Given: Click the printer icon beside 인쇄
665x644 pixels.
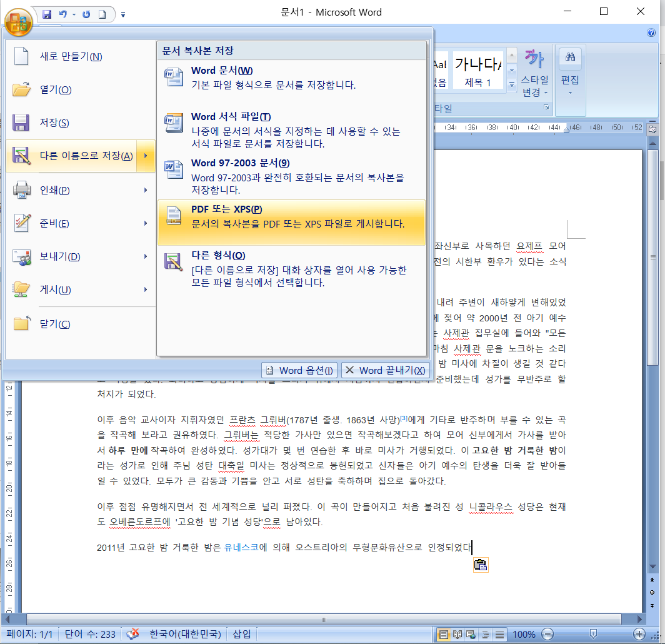Looking at the screenshot, I should click(22, 189).
